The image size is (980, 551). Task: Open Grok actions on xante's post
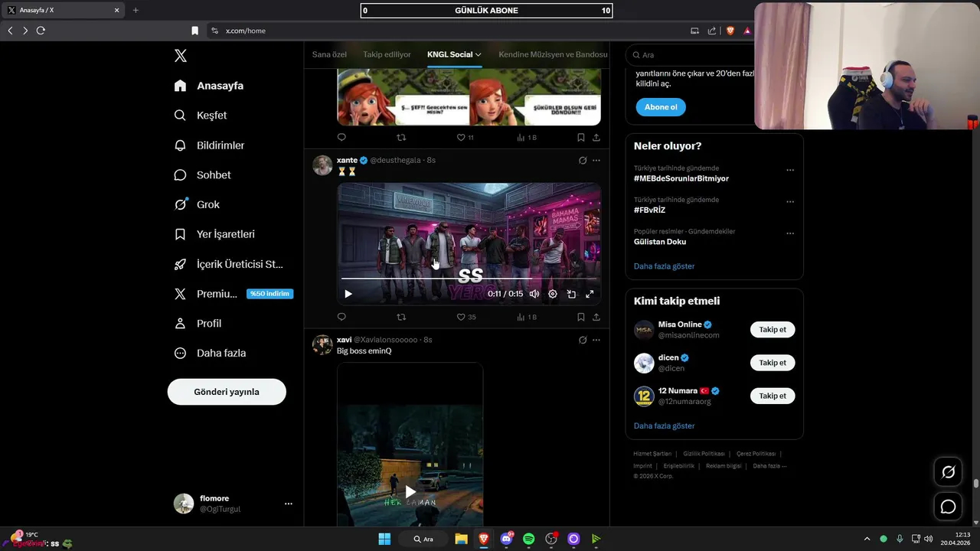[x=583, y=161]
